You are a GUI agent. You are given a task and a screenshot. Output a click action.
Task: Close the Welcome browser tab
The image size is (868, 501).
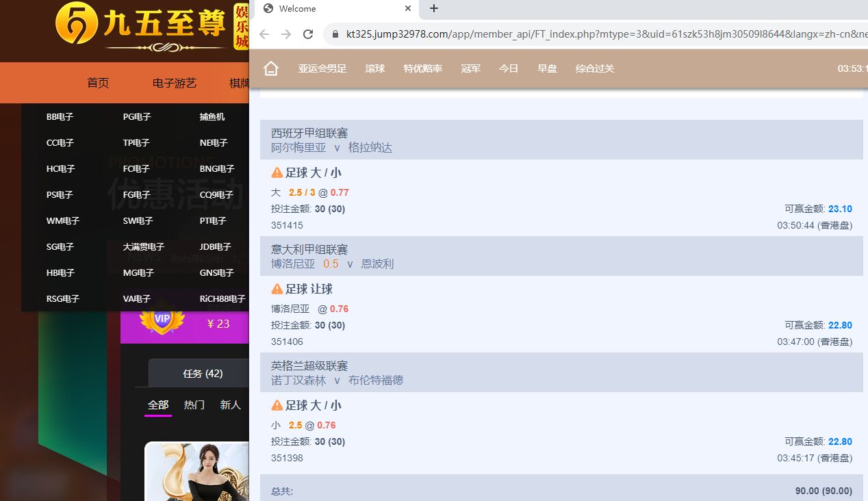[408, 8]
